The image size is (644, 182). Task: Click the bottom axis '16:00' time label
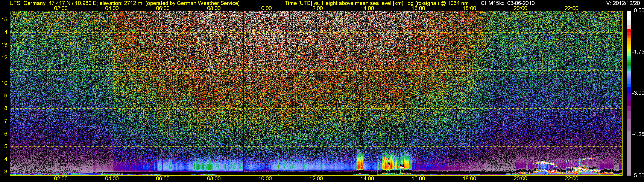(418, 179)
